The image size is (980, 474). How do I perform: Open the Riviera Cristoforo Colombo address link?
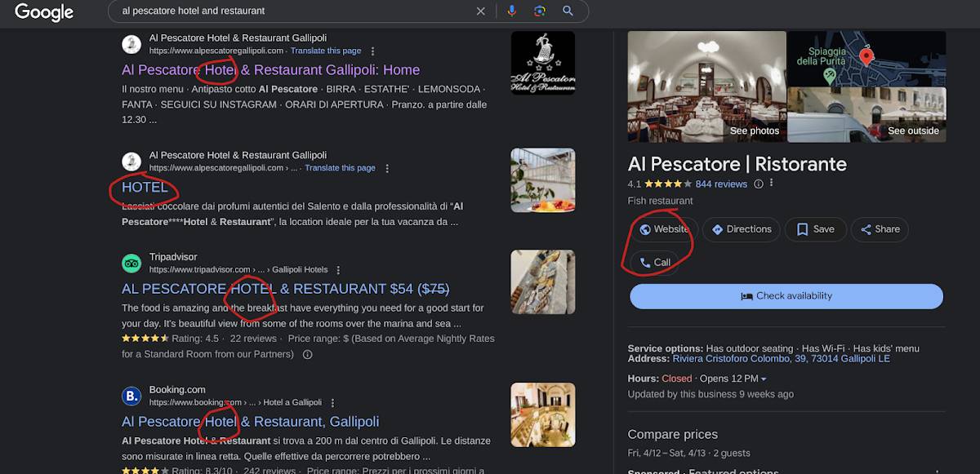[x=782, y=359]
